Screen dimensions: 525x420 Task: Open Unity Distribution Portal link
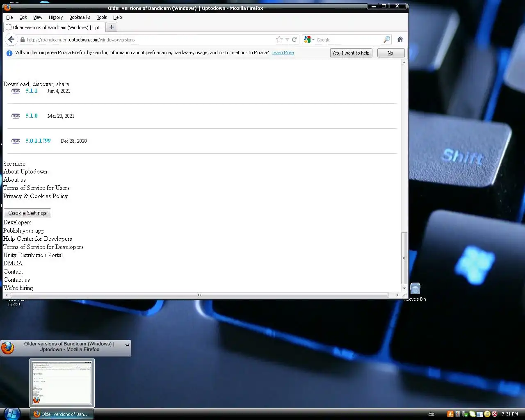pos(33,255)
